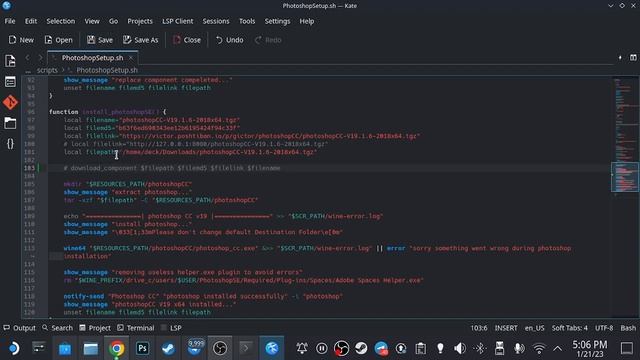Click the wine64 command on line 113

point(75,248)
